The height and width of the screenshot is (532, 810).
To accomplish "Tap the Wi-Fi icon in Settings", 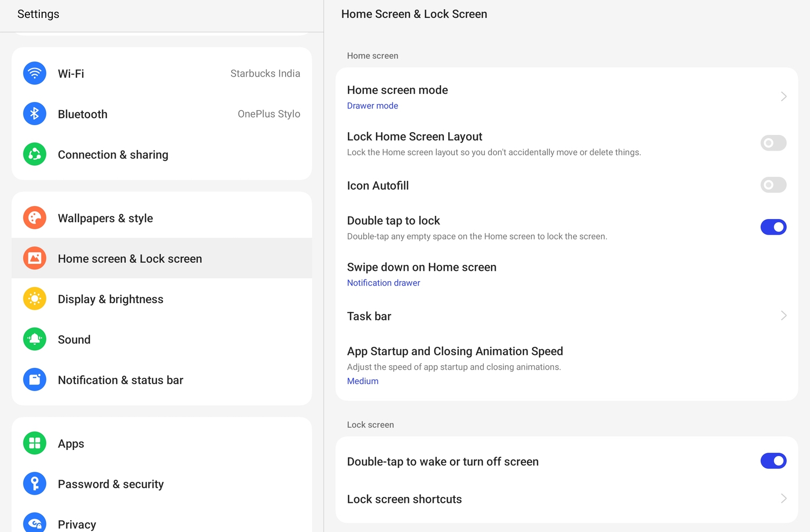I will pyautogui.click(x=35, y=73).
